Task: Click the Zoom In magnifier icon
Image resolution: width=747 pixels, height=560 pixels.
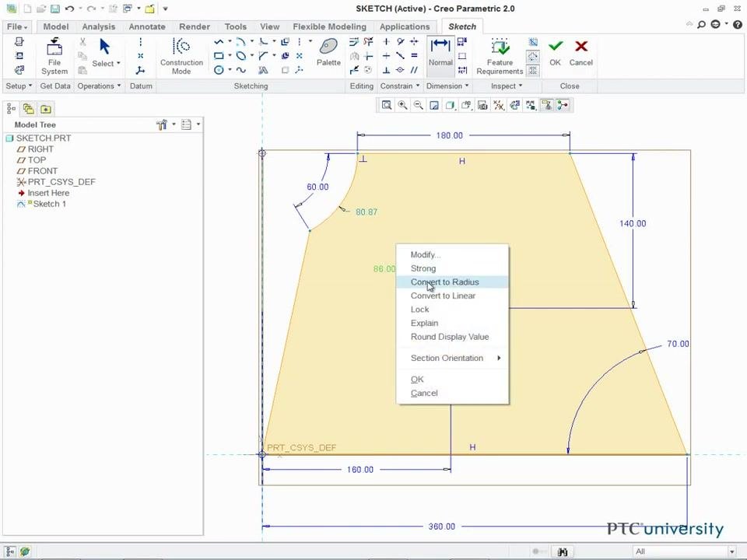Action: (402, 105)
